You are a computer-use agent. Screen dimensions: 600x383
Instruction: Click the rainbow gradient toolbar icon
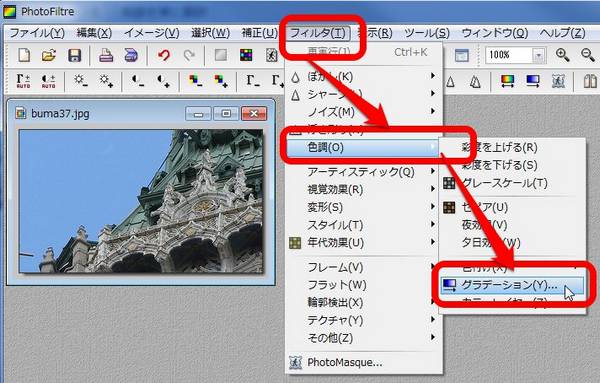507,81
